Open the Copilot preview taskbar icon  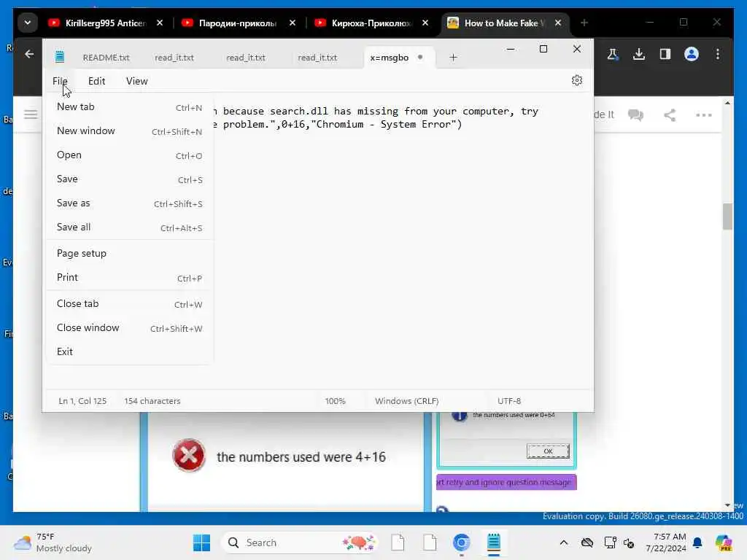723,542
